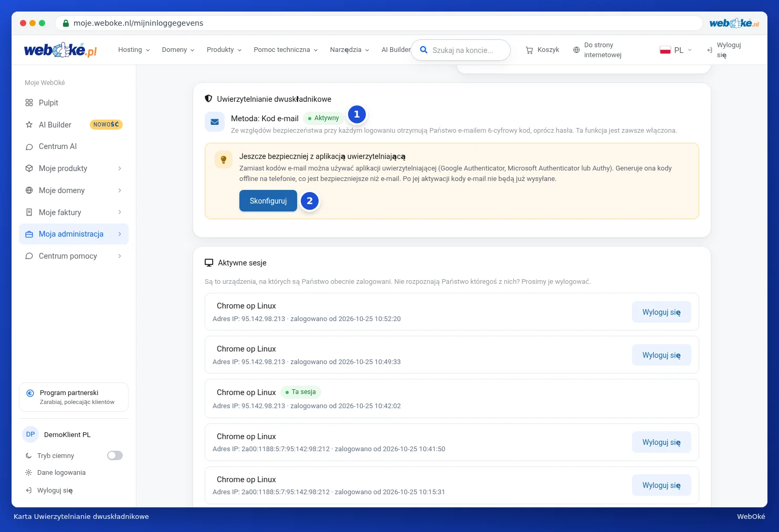Click the Moje produkty box icon
Screen dimensions: 779x532
(29, 168)
